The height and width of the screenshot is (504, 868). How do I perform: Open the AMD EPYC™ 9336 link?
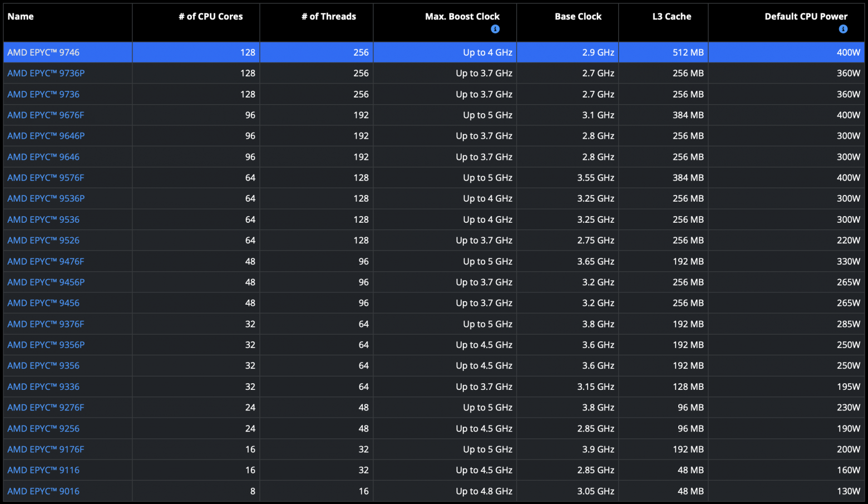43,386
